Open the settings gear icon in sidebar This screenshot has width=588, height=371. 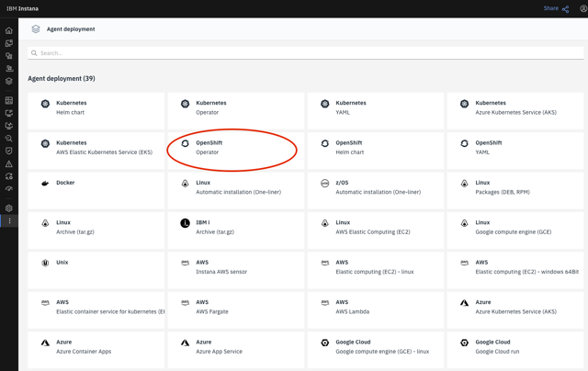click(x=9, y=208)
